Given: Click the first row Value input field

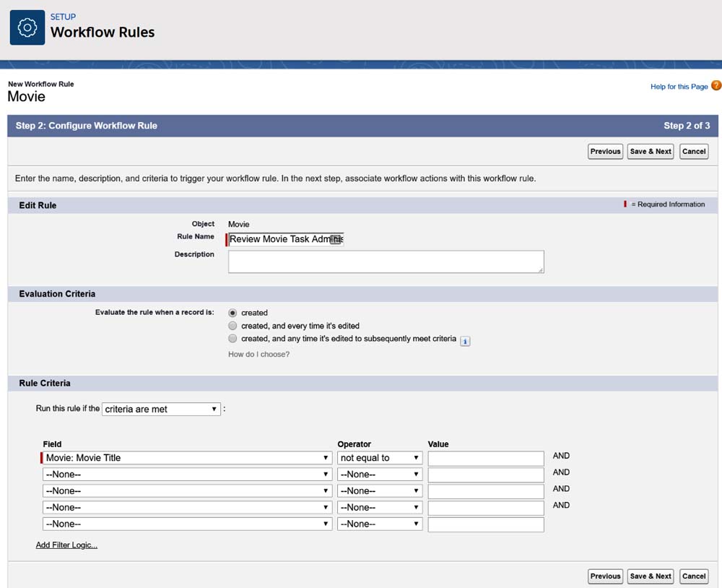Looking at the screenshot, I should (x=485, y=459).
